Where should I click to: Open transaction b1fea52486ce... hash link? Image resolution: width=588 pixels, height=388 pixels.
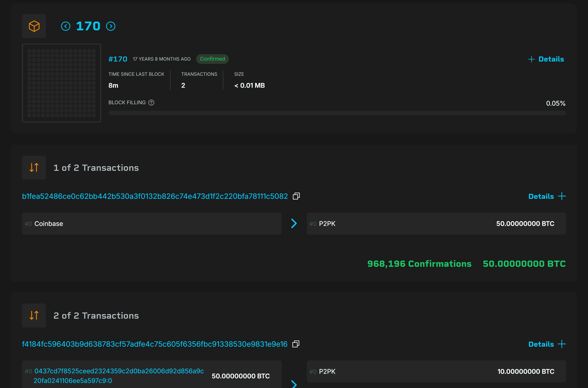click(x=155, y=196)
